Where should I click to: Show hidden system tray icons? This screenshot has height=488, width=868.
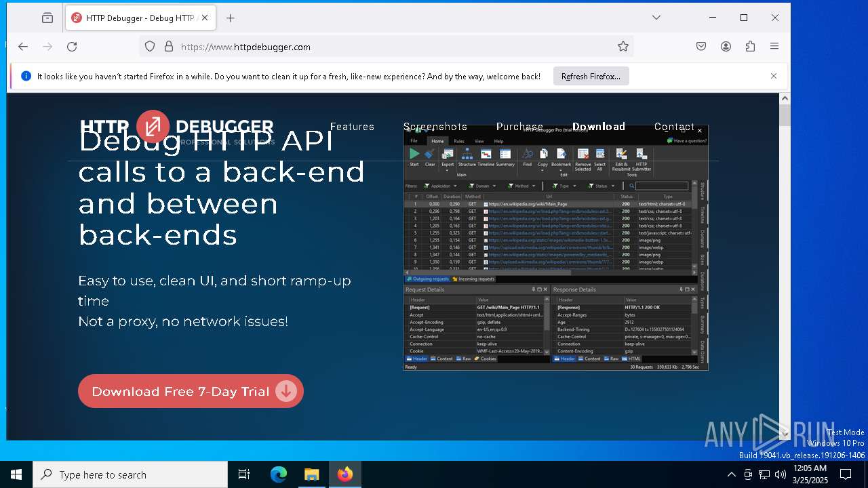pyautogui.click(x=731, y=474)
